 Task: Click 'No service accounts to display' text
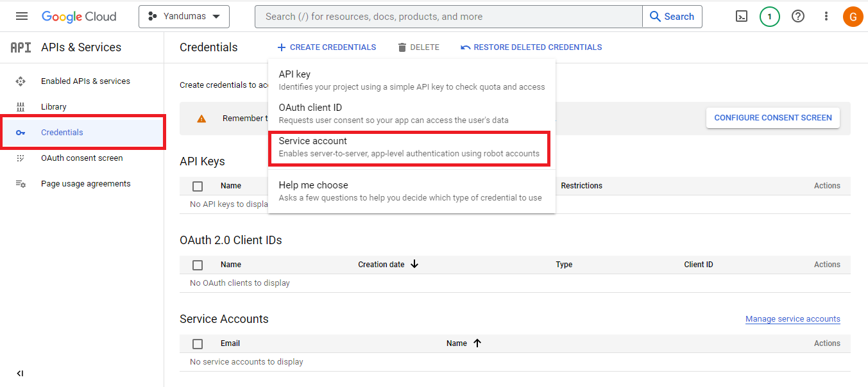(x=246, y=362)
